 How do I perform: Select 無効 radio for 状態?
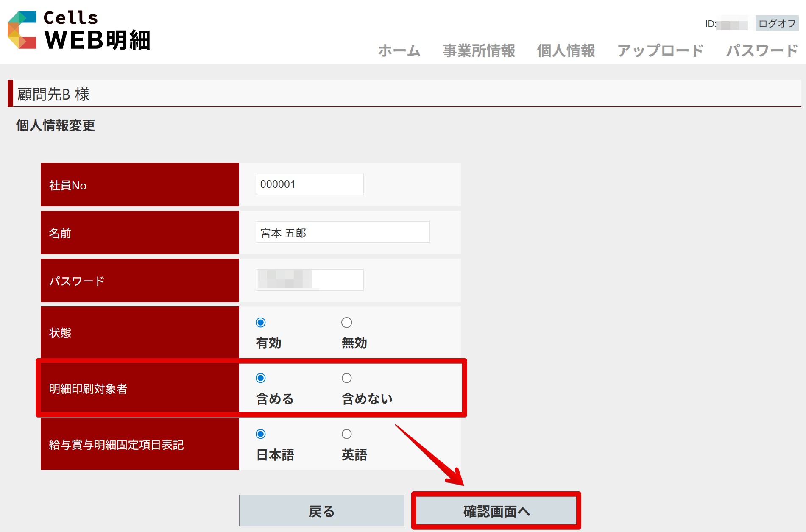click(346, 323)
